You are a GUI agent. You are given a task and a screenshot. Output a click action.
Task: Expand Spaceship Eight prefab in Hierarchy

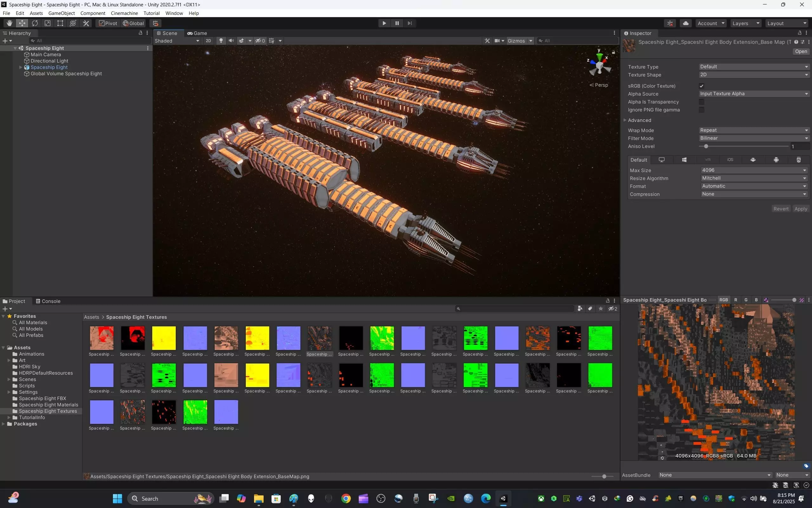21,67
